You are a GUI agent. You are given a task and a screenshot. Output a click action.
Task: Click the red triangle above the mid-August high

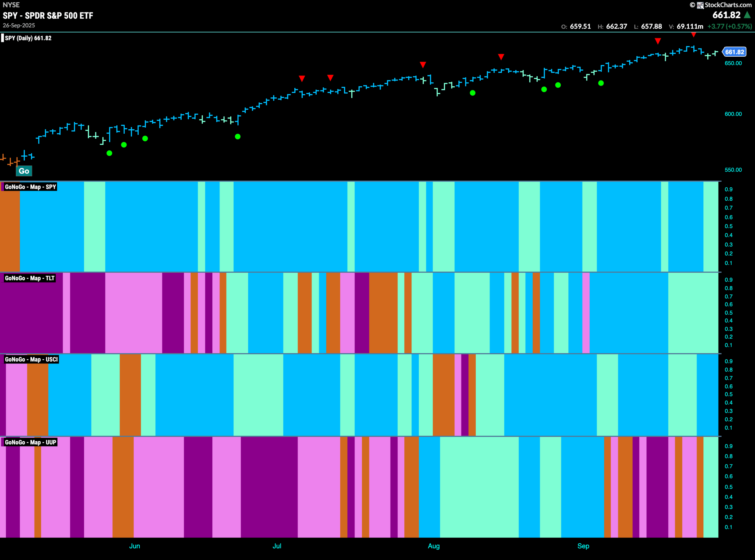pos(501,57)
